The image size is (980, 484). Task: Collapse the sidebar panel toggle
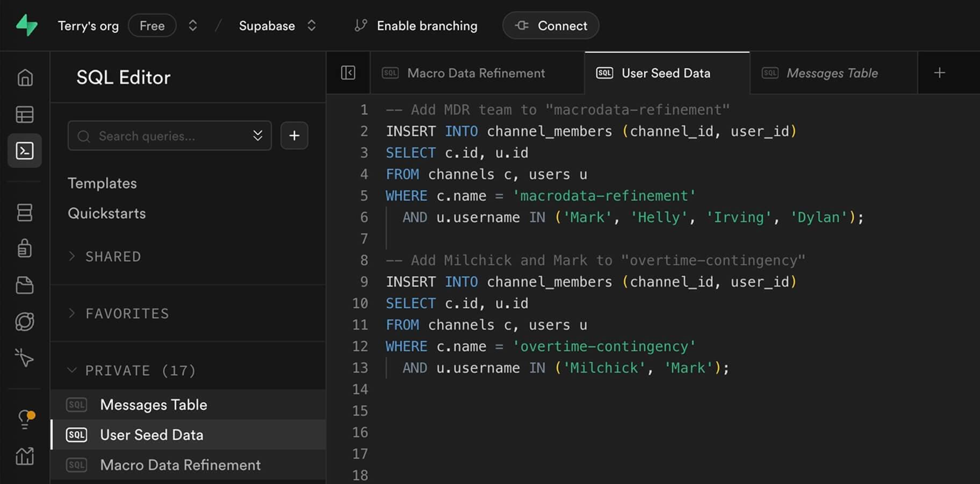coord(348,73)
